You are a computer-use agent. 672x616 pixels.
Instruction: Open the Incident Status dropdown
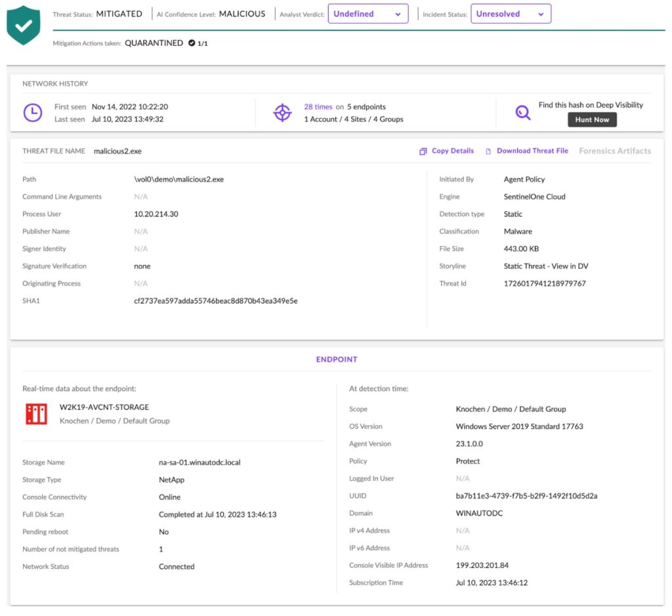tap(511, 13)
